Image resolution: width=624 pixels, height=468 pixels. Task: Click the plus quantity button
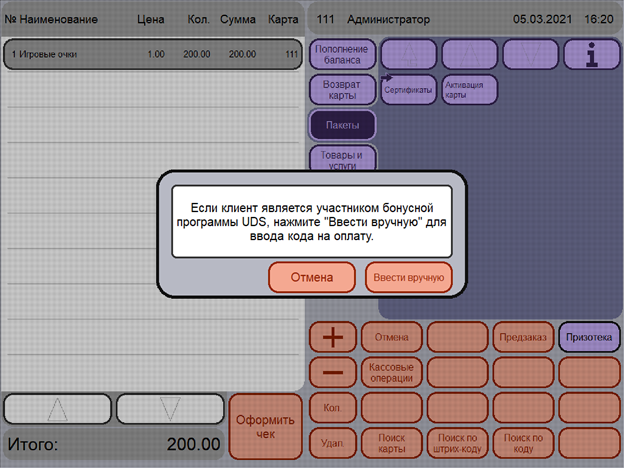coord(333,337)
